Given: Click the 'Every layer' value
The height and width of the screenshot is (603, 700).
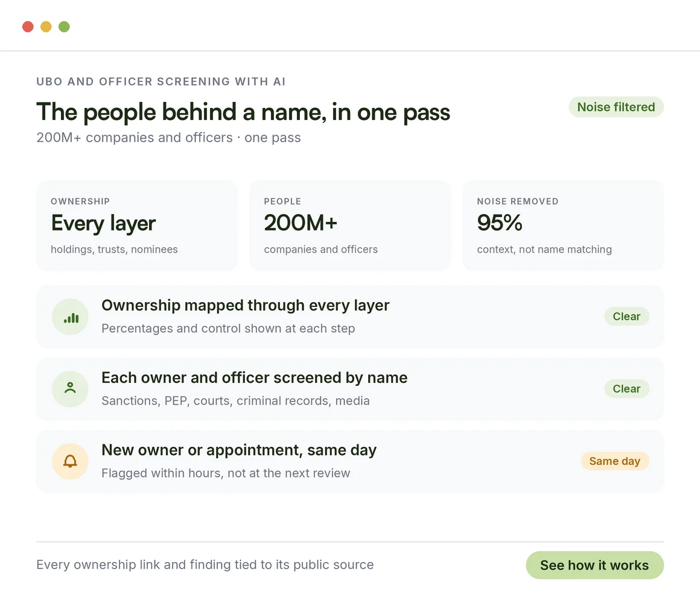Looking at the screenshot, I should [103, 223].
